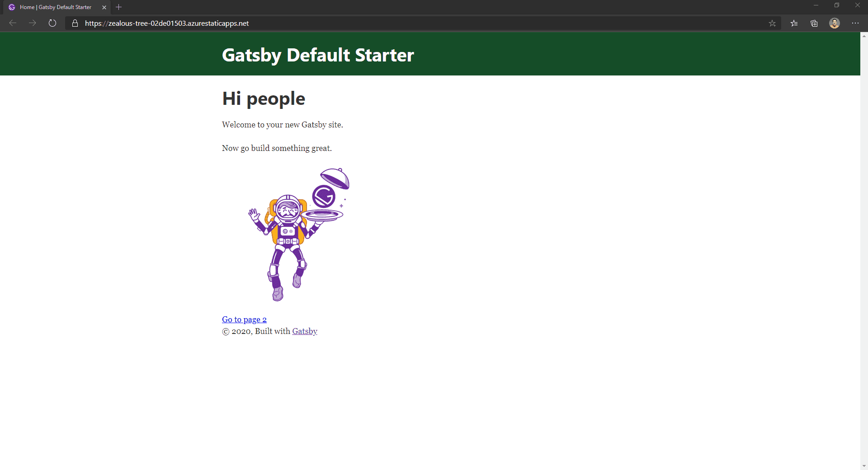Click the scrollbar down arrow

[x=864, y=465]
